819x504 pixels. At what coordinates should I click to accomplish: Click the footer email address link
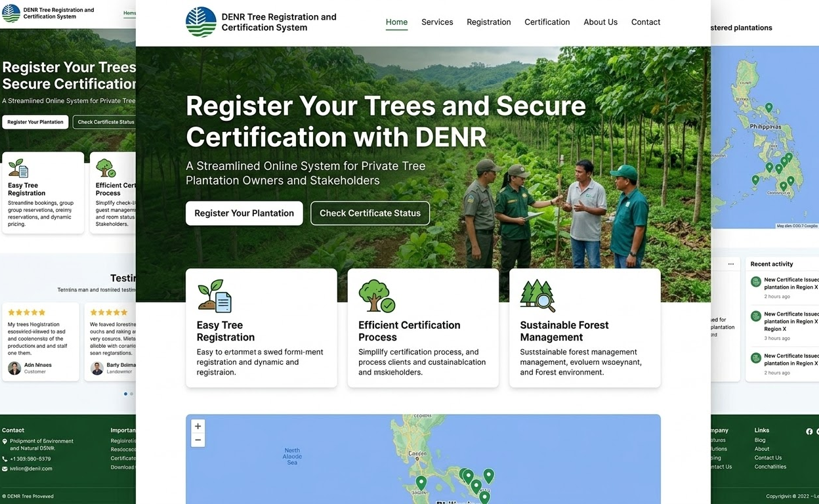31,469
